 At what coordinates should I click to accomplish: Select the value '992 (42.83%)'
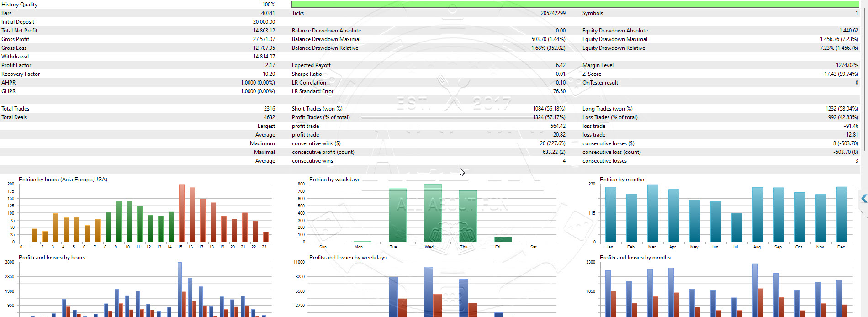click(843, 117)
